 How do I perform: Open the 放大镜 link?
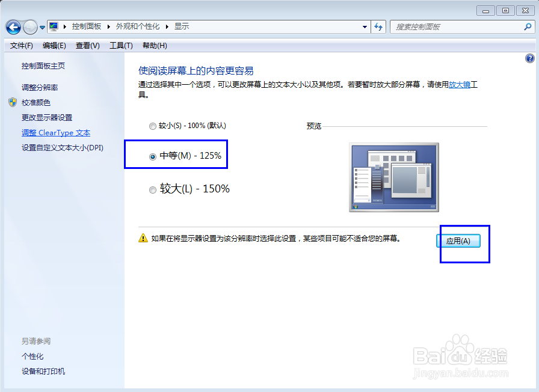459,84
